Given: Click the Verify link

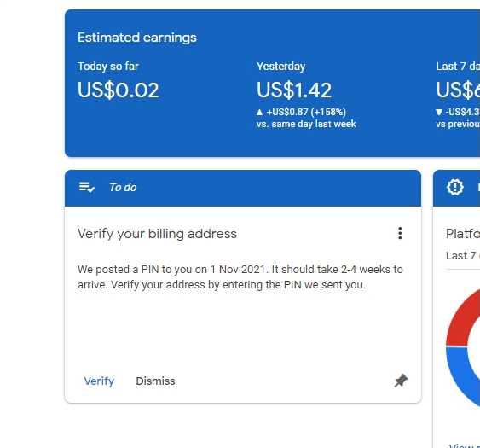Looking at the screenshot, I should [x=99, y=381].
